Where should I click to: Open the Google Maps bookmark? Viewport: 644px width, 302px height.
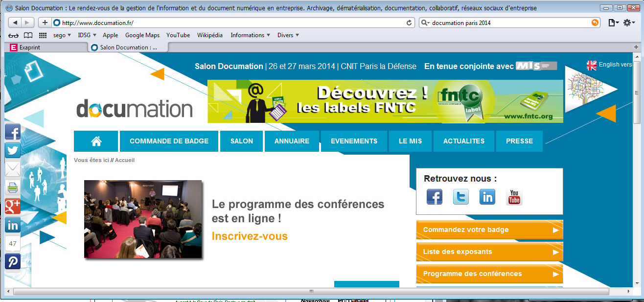(x=142, y=35)
